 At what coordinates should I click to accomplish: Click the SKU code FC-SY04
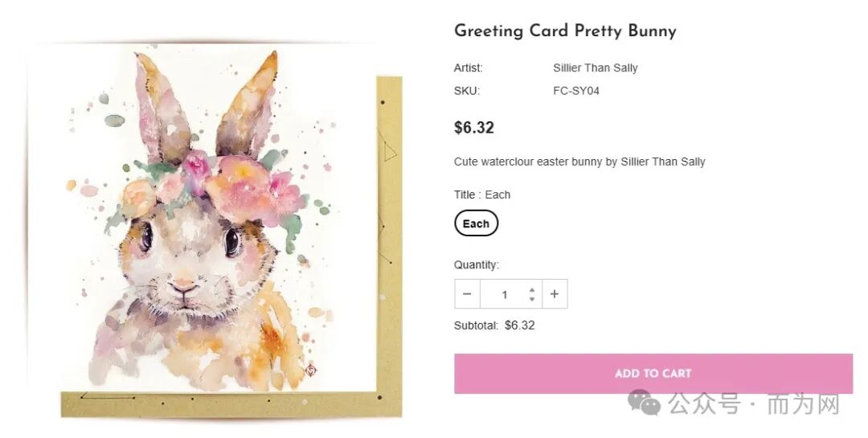coord(575,91)
